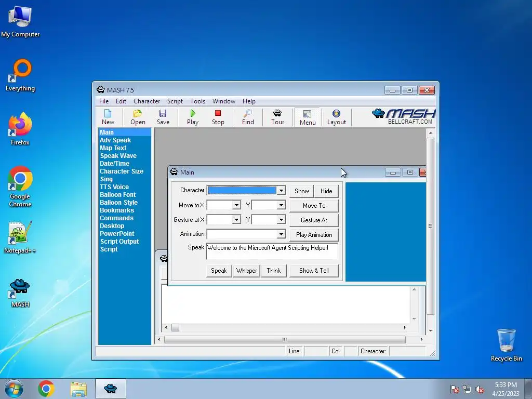Select Date/Time in the sidebar
Image resolution: width=532 pixels, height=399 pixels.
114,164
